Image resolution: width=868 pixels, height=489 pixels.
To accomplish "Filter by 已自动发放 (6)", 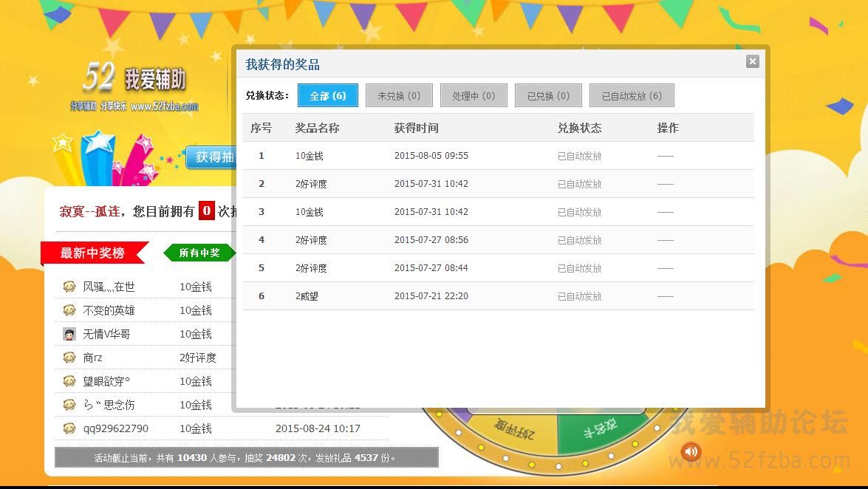I will [x=632, y=95].
